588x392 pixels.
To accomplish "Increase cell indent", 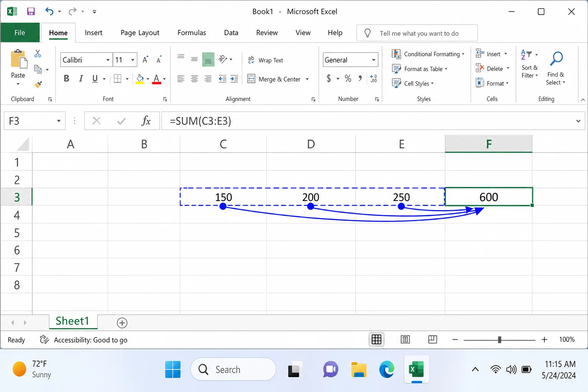I will pyautogui.click(x=234, y=79).
